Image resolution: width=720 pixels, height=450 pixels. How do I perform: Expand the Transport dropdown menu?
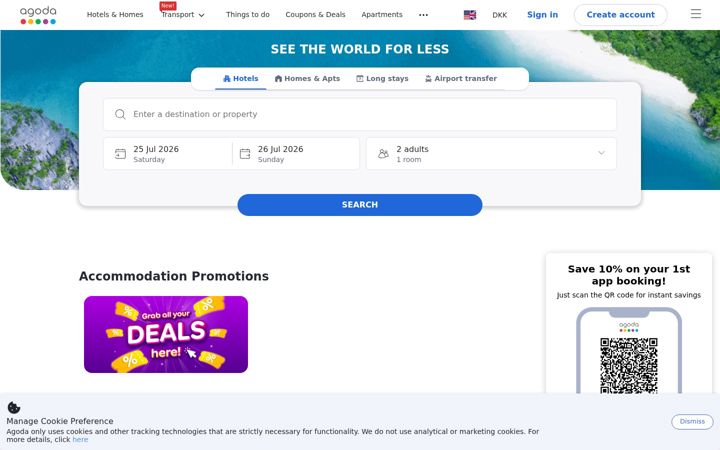[183, 15]
